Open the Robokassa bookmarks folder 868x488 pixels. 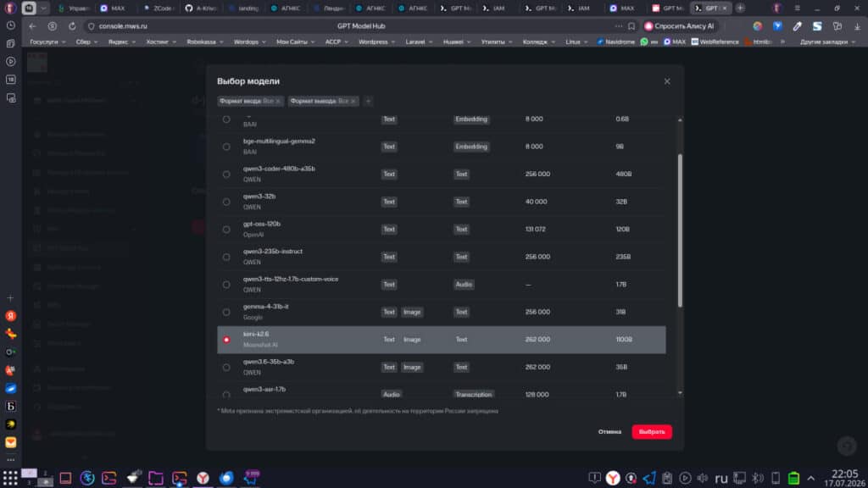pos(205,42)
